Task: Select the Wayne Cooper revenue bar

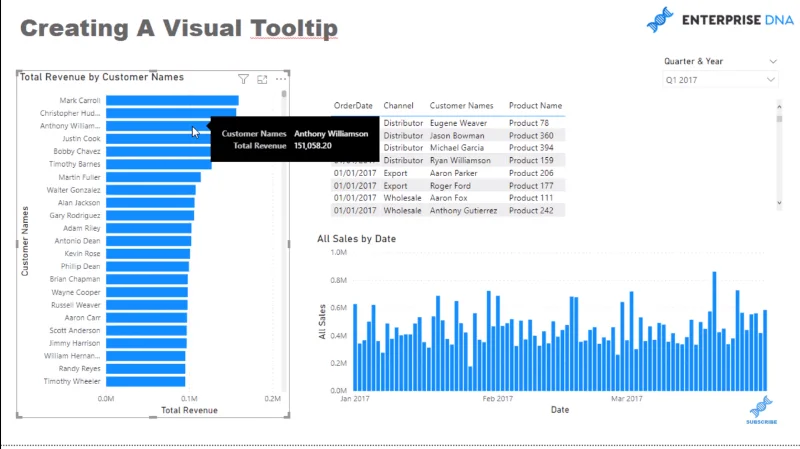Action: click(147, 292)
